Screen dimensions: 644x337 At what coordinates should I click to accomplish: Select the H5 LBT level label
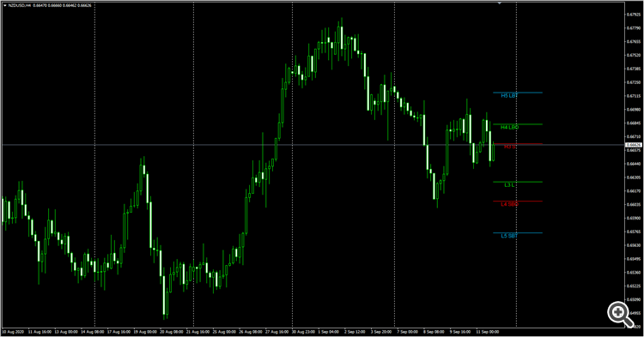coord(509,95)
